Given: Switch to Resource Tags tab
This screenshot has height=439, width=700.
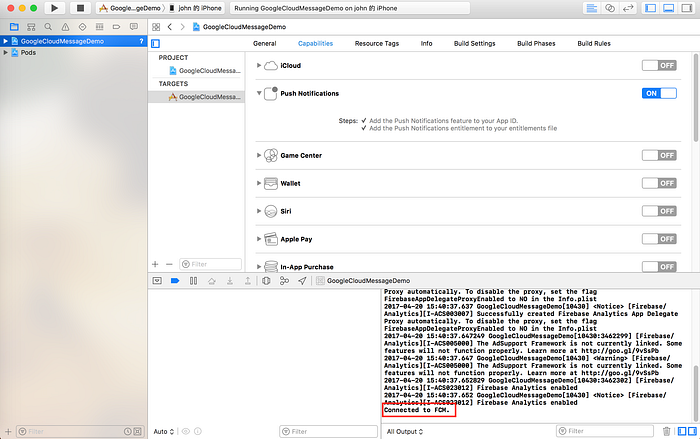Looking at the screenshot, I should [377, 43].
